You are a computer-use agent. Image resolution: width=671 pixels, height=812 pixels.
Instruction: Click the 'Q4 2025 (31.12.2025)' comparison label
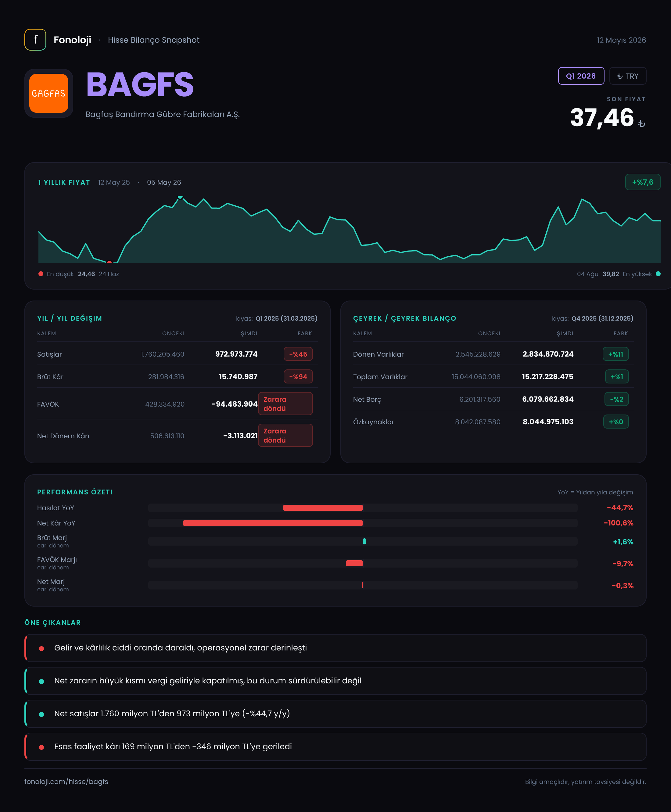(x=603, y=318)
